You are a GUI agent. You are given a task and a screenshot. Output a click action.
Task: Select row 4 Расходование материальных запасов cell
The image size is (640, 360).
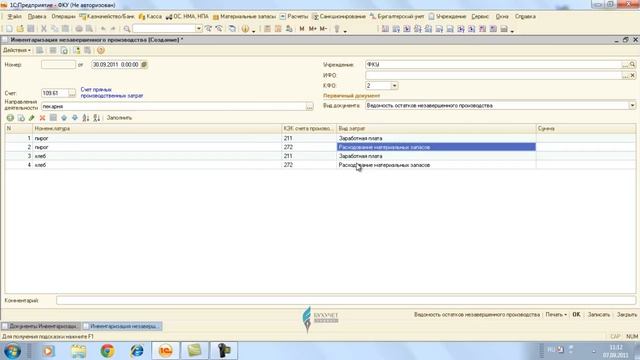click(436, 165)
